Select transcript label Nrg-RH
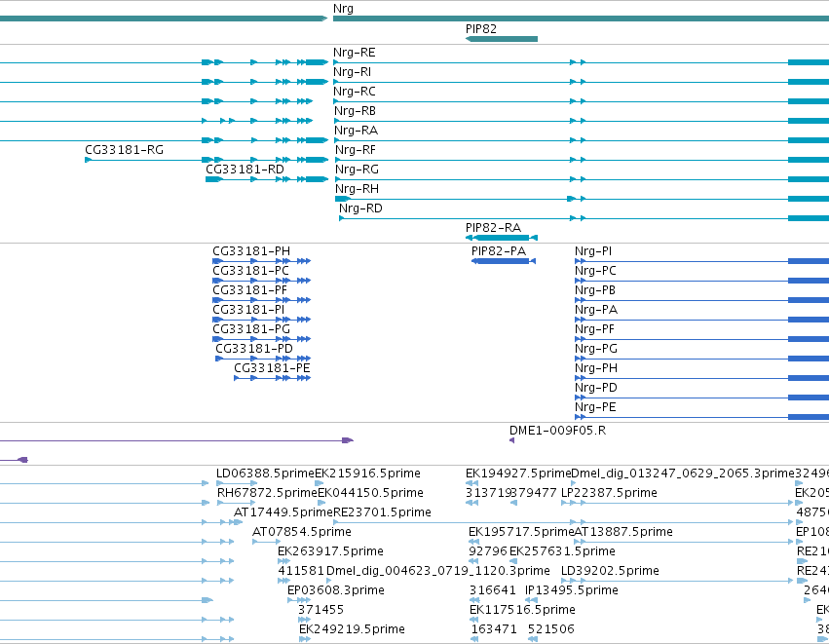829x644 pixels. (357, 189)
